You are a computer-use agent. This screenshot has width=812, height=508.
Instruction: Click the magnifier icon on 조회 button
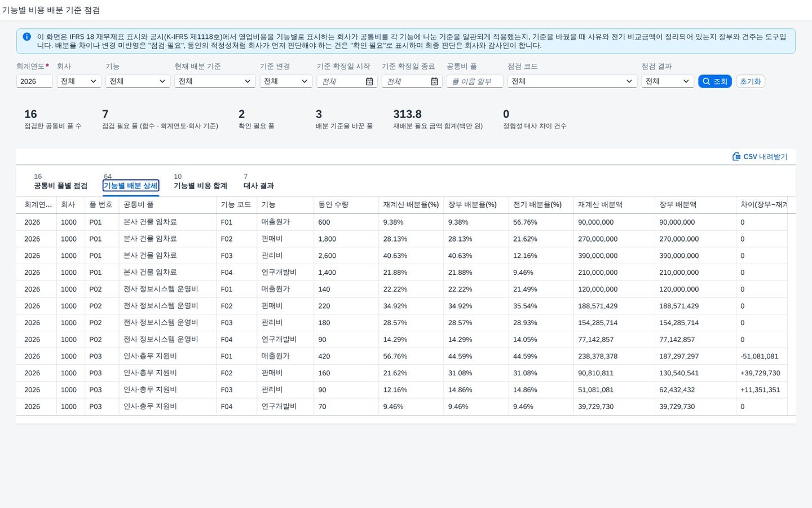706,81
